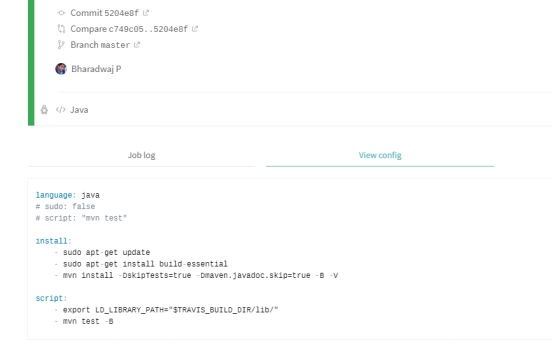Image resolution: width=554 pixels, height=364 pixels.
Task: Click the 'script' key in config
Action: pyautogui.click(x=49, y=298)
